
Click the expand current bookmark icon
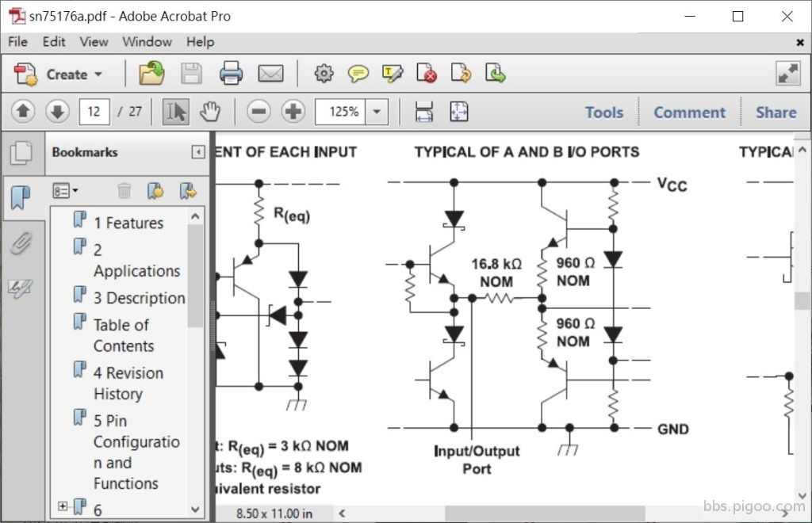188,191
